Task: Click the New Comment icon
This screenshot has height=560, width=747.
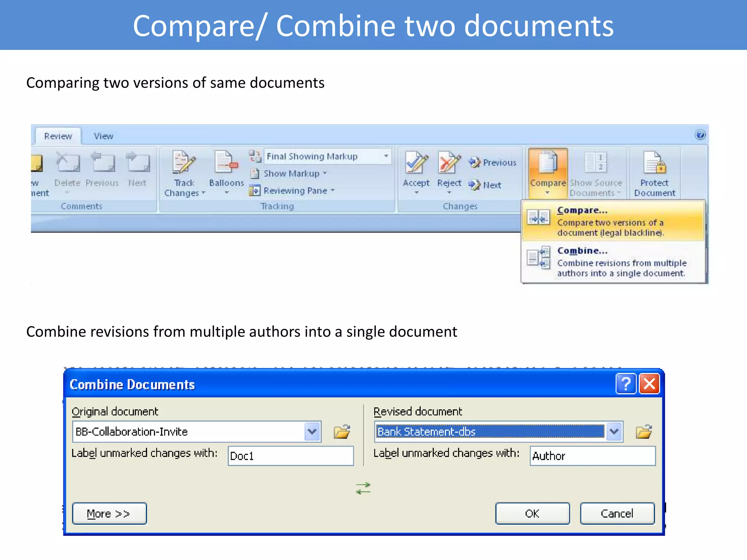Action: [x=37, y=163]
